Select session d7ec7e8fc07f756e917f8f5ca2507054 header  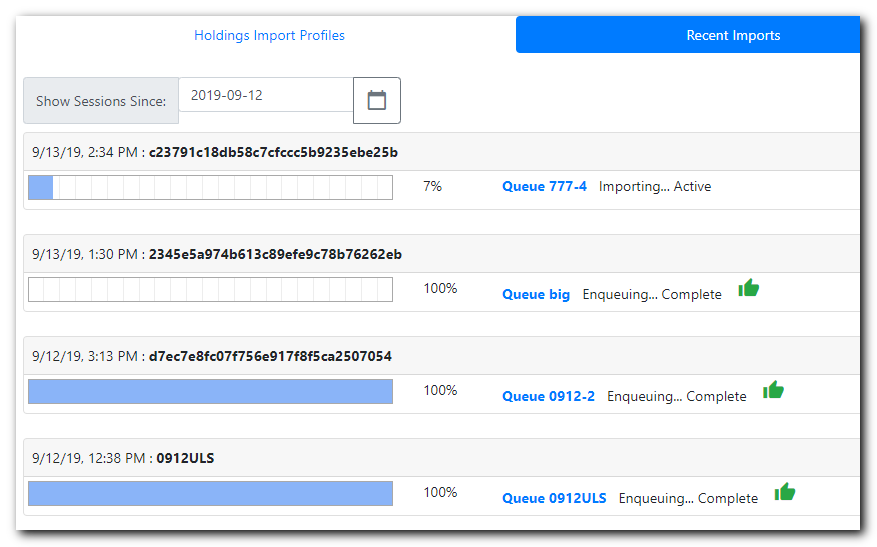click(442, 356)
